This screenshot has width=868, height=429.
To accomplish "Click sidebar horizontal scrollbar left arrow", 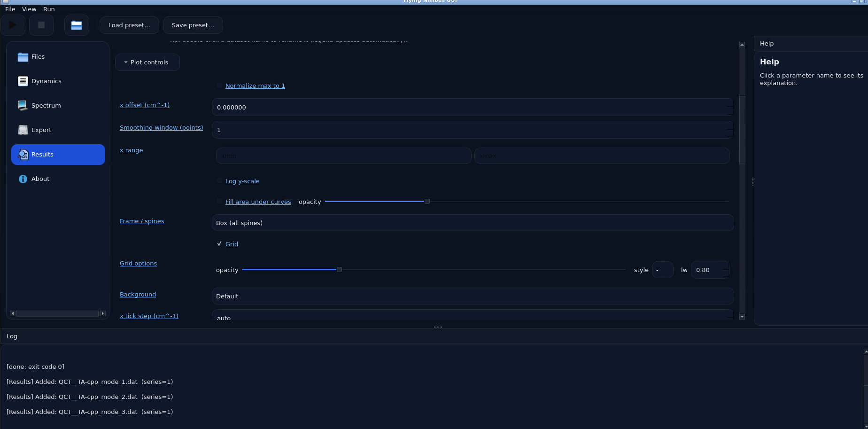I will 13,313.
